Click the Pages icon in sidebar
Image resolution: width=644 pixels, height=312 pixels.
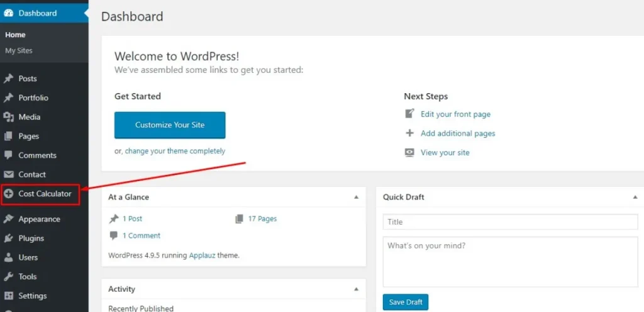(9, 136)
